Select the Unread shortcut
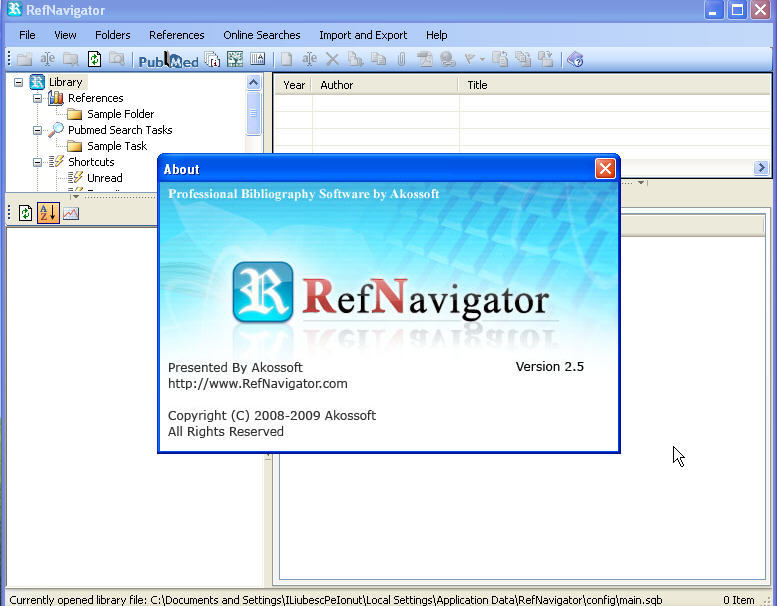This screenshot has width=777, height=606. 105,178
